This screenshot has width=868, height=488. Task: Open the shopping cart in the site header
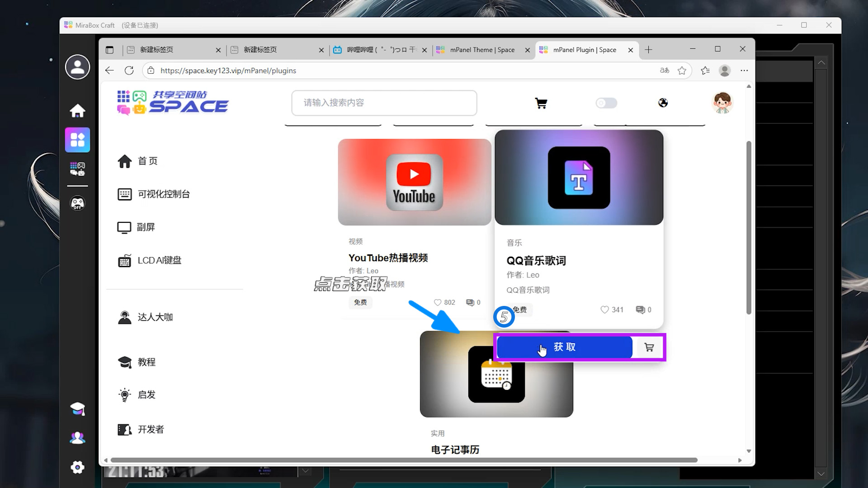click(x=541, y=103)
